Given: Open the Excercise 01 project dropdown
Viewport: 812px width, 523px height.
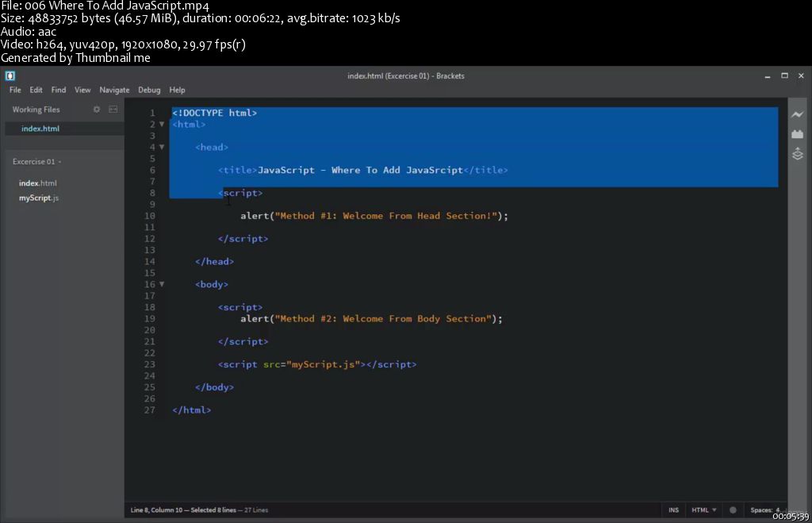Looking at the screenshot, I should point(36,162).
